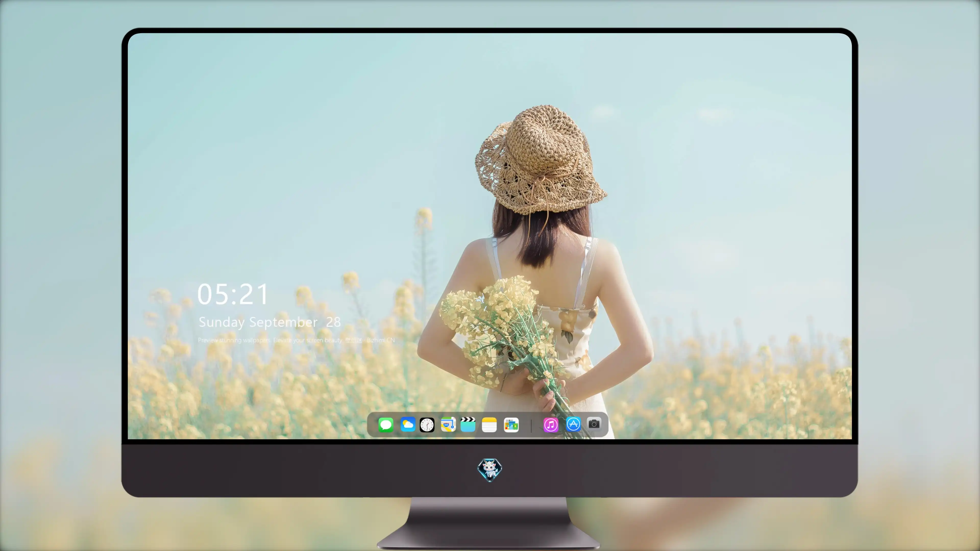Open the yellow Notes app
The width and height of the screenshot is (980, 551).
pos(489,424)
